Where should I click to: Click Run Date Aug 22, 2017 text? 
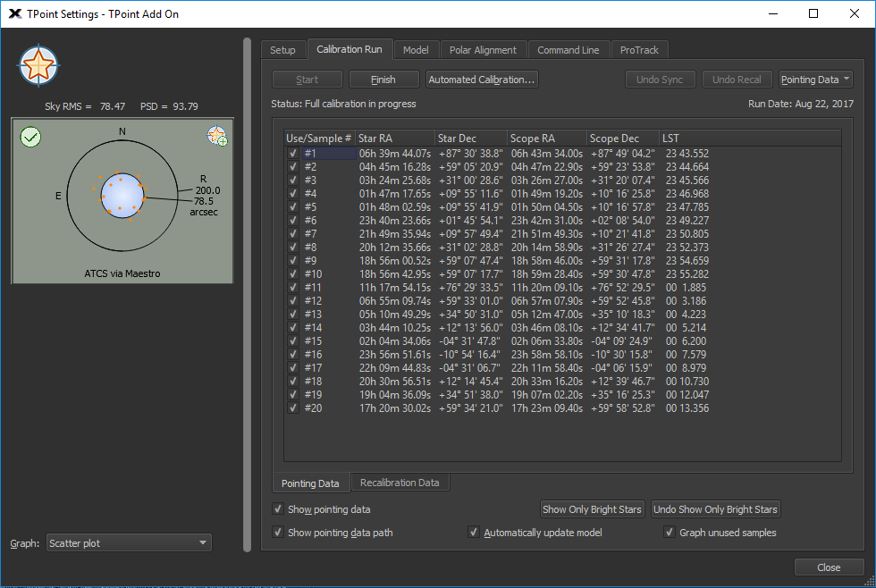click(x=801, y=104)
